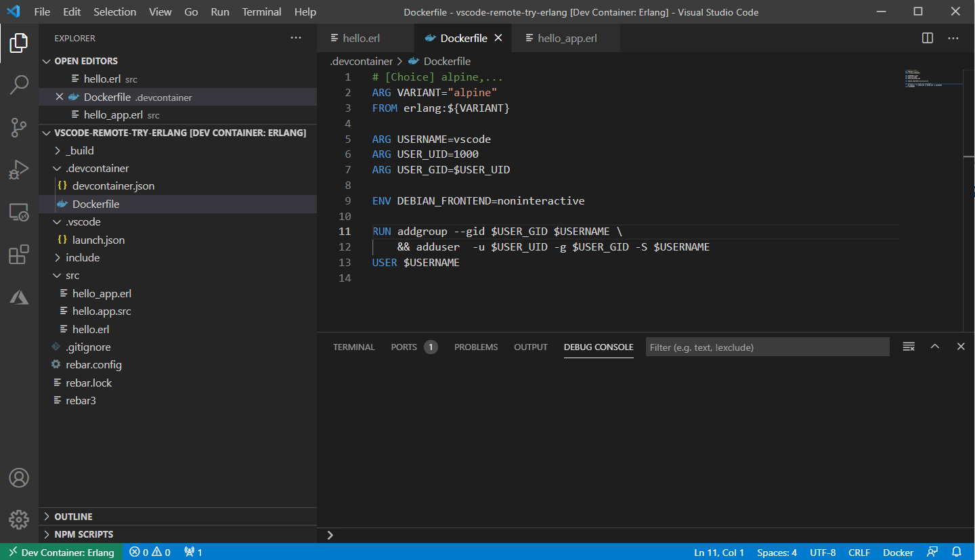Screen dimensions: 975x560
Task: Switch to Ports panel tab
Action: 414,347
